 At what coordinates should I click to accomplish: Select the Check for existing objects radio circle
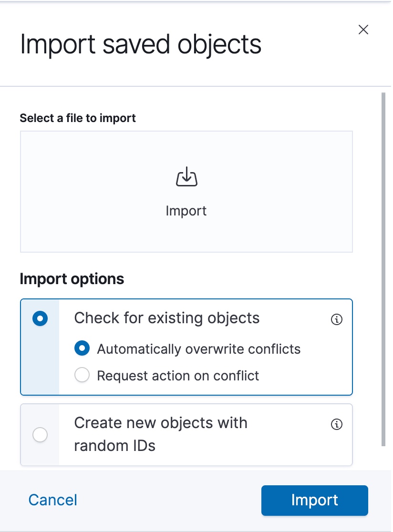click(x=40, y=318)
